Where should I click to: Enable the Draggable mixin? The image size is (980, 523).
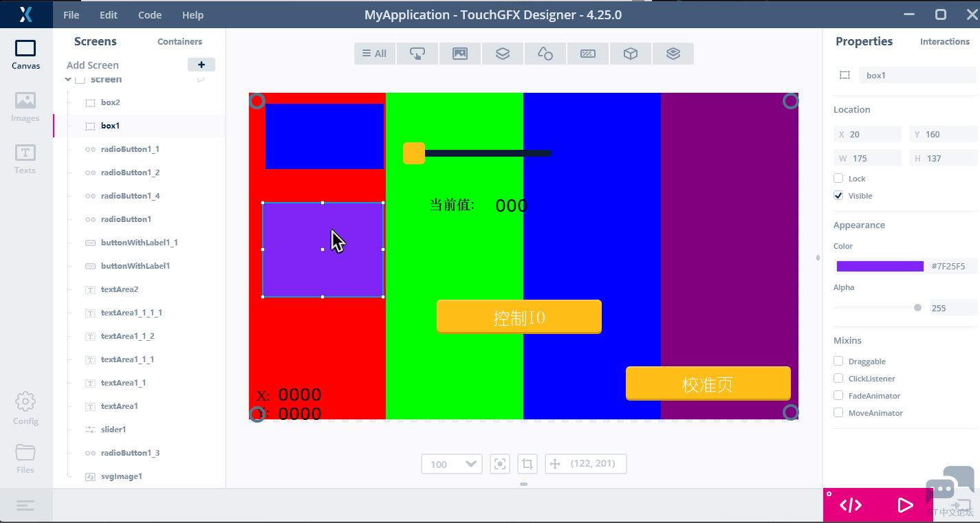[838, 361]
